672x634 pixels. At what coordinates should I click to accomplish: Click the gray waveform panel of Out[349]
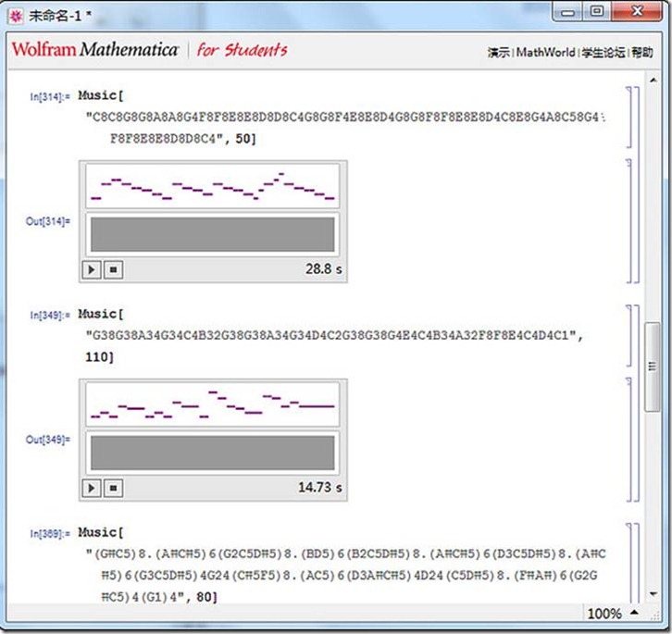(213, 453)
